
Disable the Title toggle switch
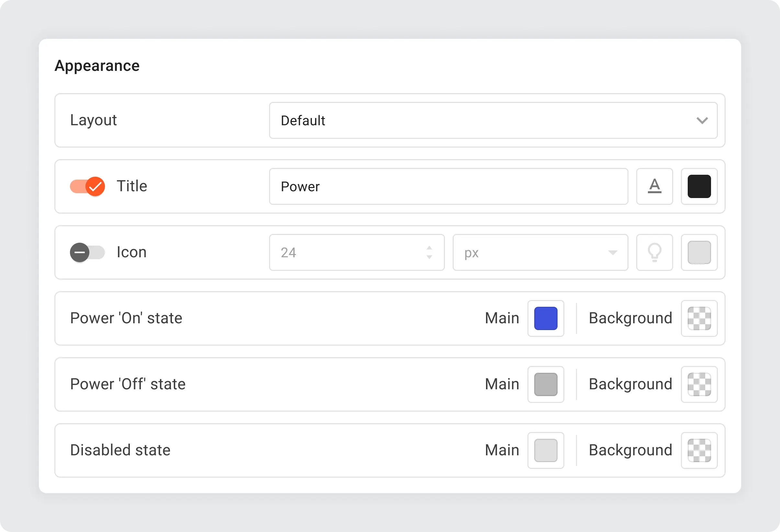[x=87, y=186]
